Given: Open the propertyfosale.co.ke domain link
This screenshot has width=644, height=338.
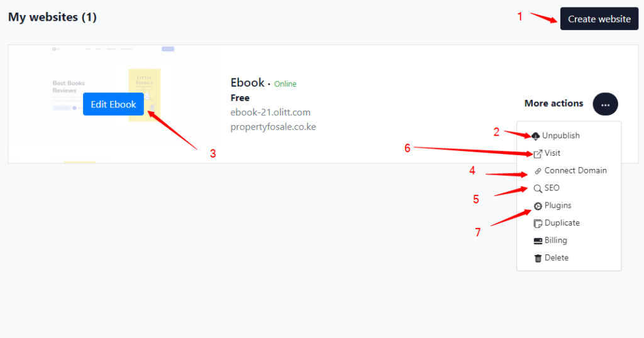Looking at the screenshot, I should pos(273,127).
